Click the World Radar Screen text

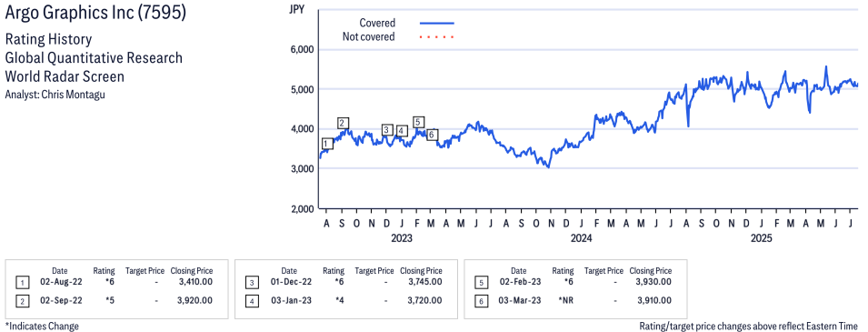point(65,75)
